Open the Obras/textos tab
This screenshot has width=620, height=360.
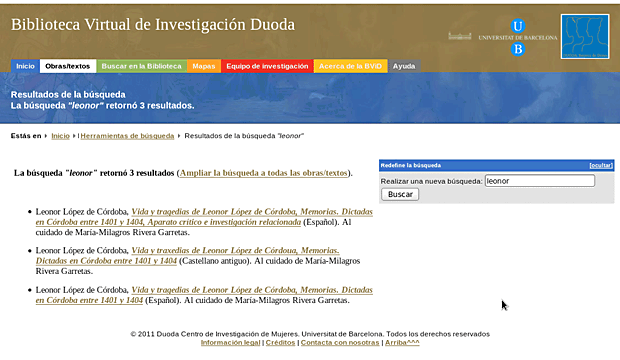(x=68, y=66)
